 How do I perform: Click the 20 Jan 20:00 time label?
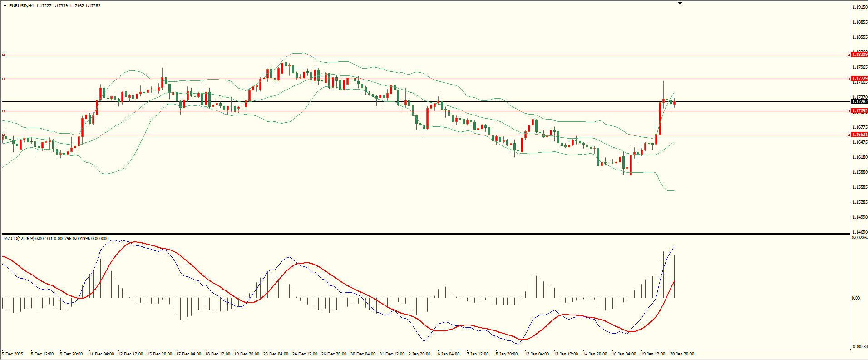682,354
